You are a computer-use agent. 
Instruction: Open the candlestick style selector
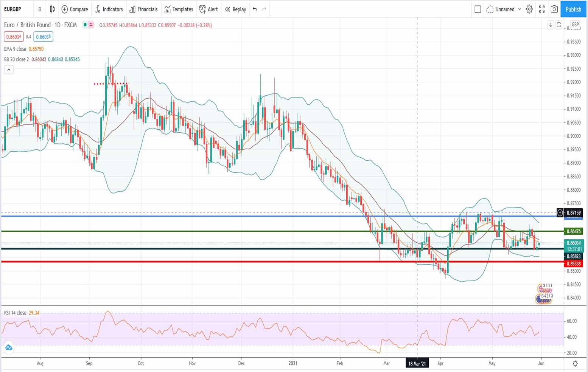pos(52,9)
